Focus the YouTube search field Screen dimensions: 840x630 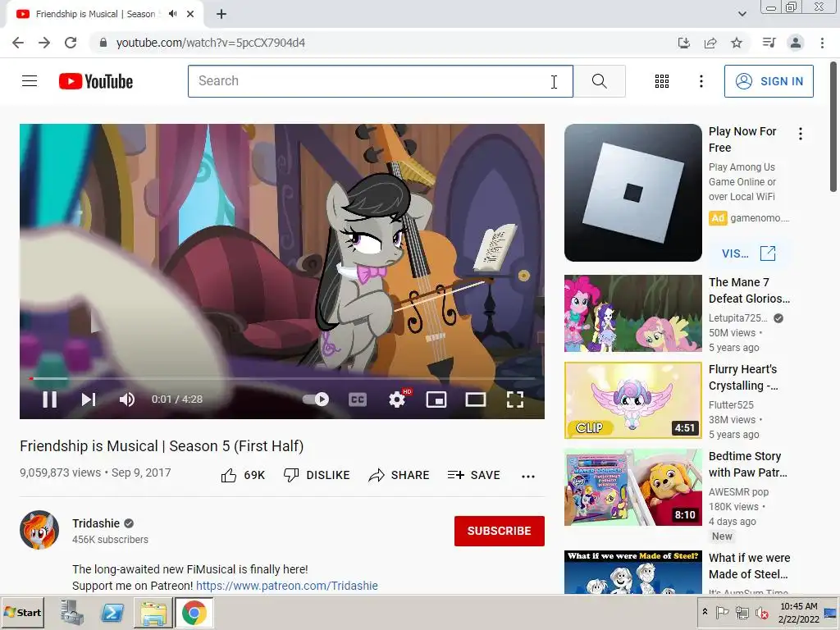coord(381,81)
